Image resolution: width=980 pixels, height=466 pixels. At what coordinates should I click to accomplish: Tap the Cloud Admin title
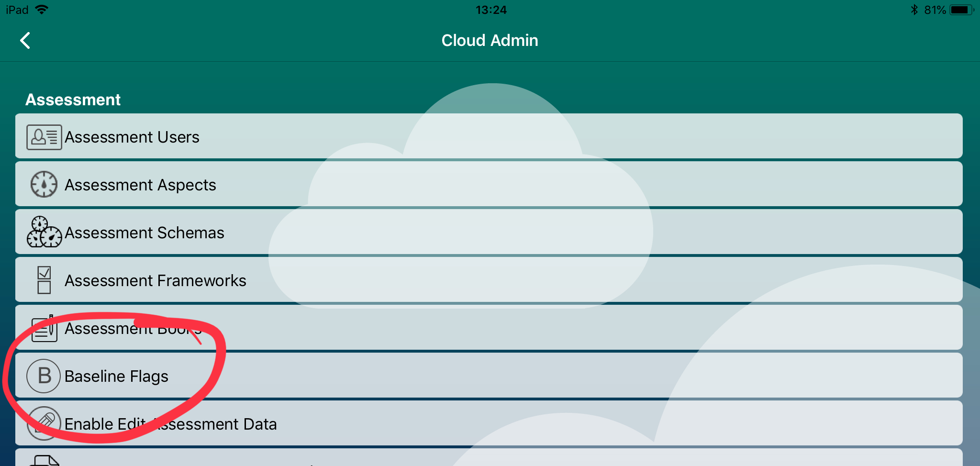pyautogui.click(x=490, y=41)
